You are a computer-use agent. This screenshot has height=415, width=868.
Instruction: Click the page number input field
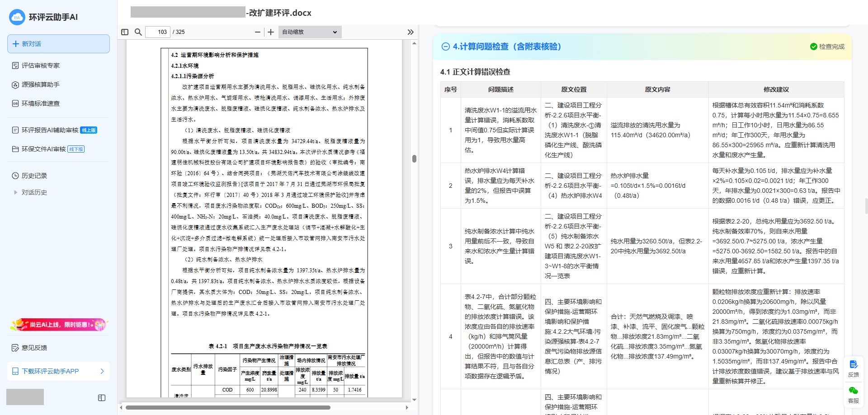[158, 32]
